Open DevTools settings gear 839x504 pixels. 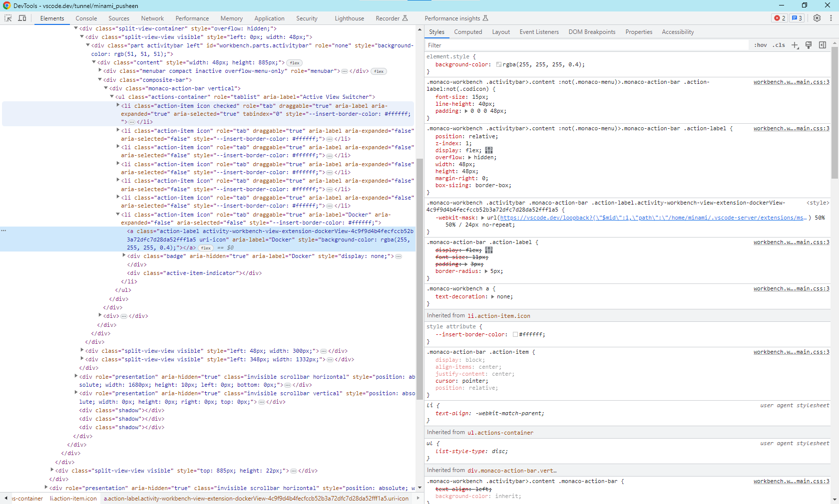(x=817, y=18)
